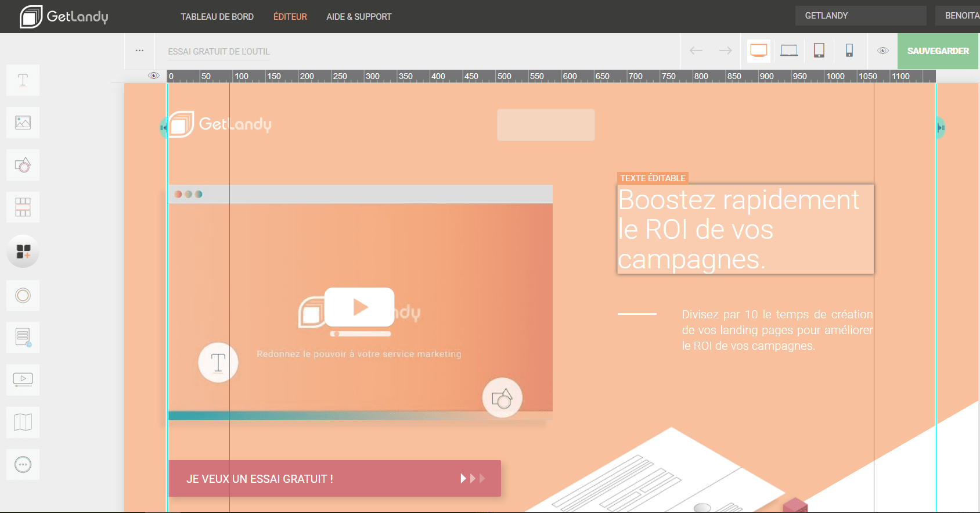Toggle ruler guides visibility eye
980x513 pixels.
(x=153, y=76)
